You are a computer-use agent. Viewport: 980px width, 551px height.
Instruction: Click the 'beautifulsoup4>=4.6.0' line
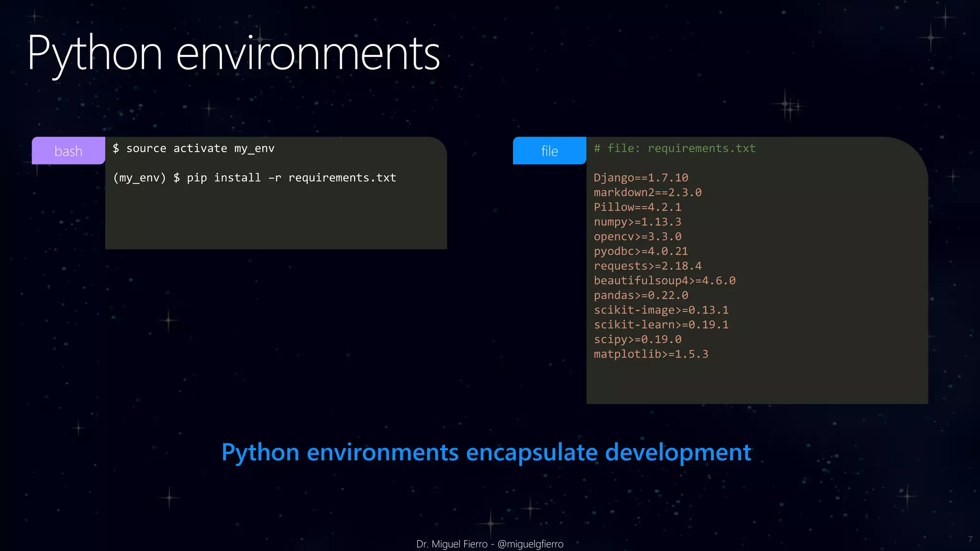[x=665, y=281]
